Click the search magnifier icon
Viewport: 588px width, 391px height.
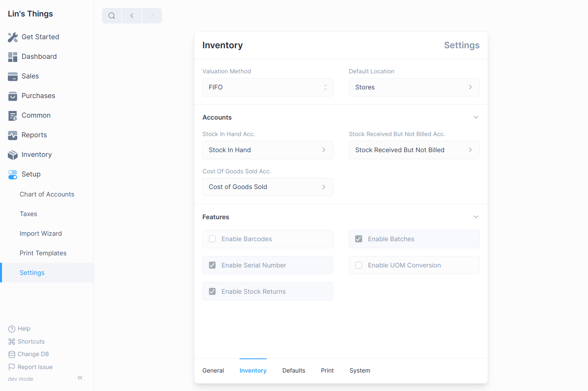[112, 16]
